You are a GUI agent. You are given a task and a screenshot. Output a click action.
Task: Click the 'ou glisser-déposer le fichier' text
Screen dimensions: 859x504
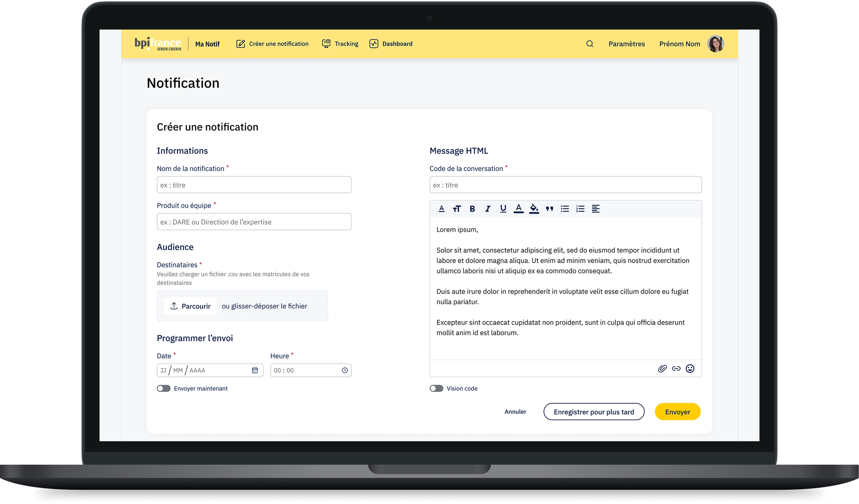coord(264,306)
